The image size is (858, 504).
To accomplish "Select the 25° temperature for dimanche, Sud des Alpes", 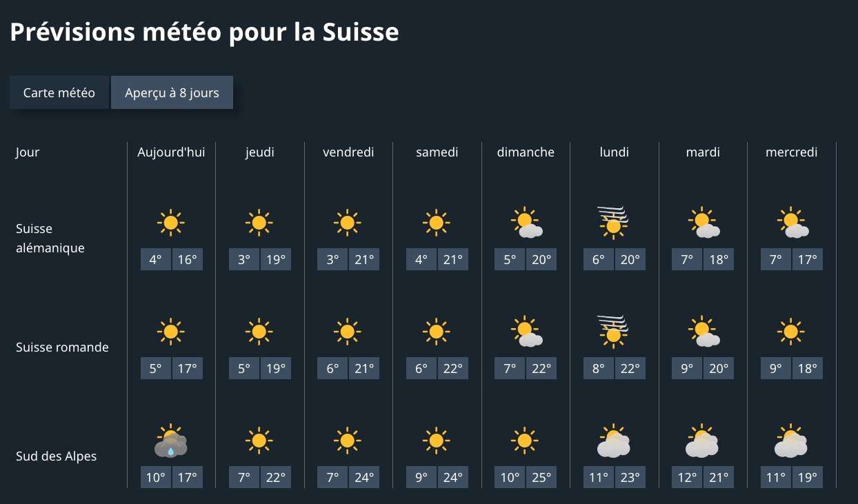I will tap(541, 476).
